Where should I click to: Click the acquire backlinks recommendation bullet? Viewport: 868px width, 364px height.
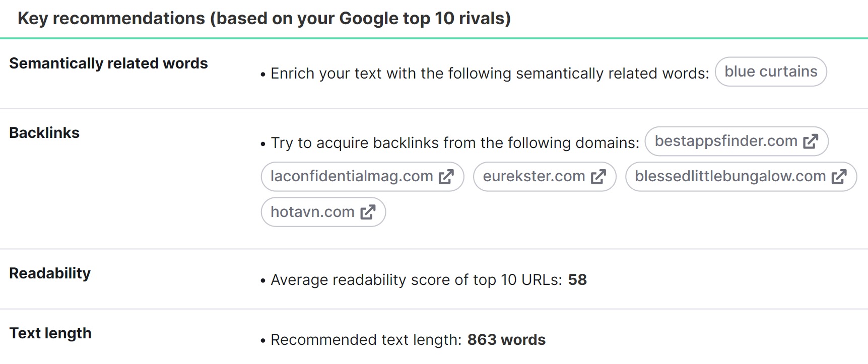(453, 142)
